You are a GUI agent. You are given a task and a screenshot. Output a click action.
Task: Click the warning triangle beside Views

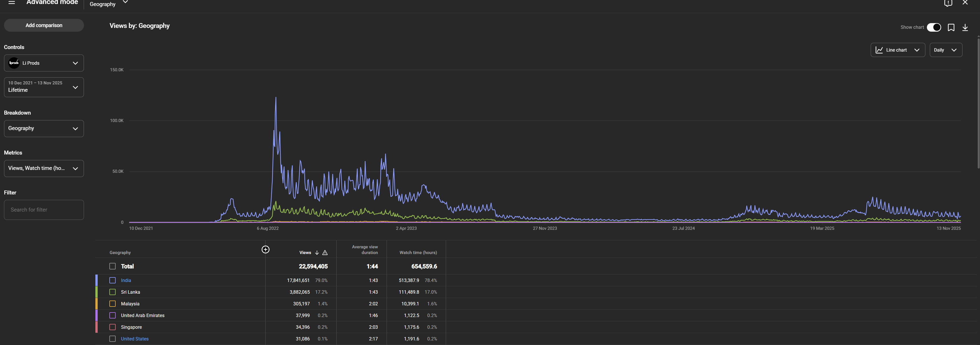pyautogui.click(x=325, y=253)
